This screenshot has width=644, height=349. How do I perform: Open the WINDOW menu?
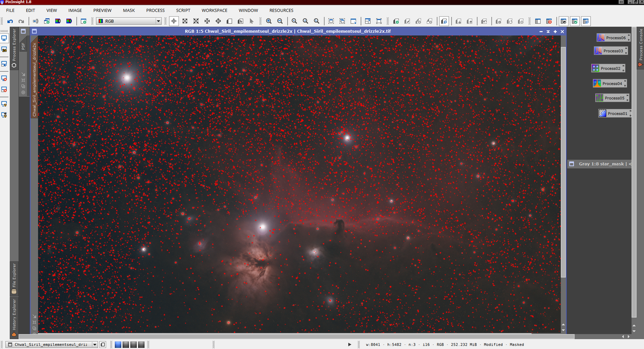click(249, 10)
